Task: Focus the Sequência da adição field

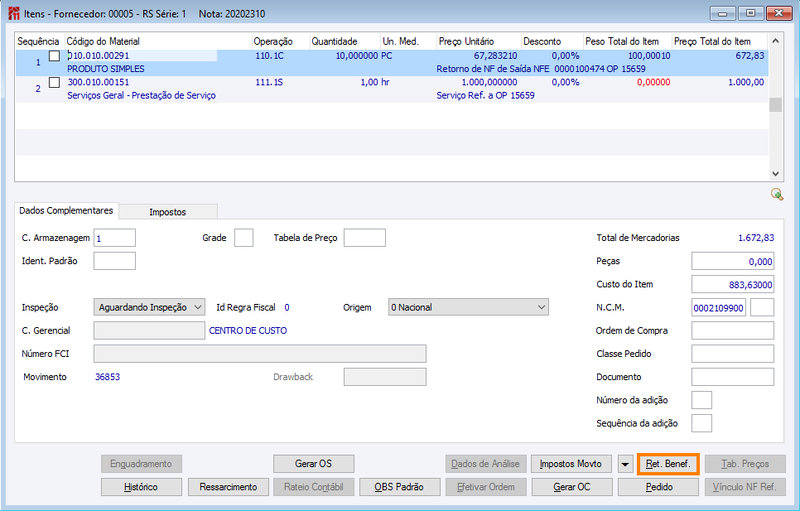Action: pyautogui.click(x=702, y=423)
